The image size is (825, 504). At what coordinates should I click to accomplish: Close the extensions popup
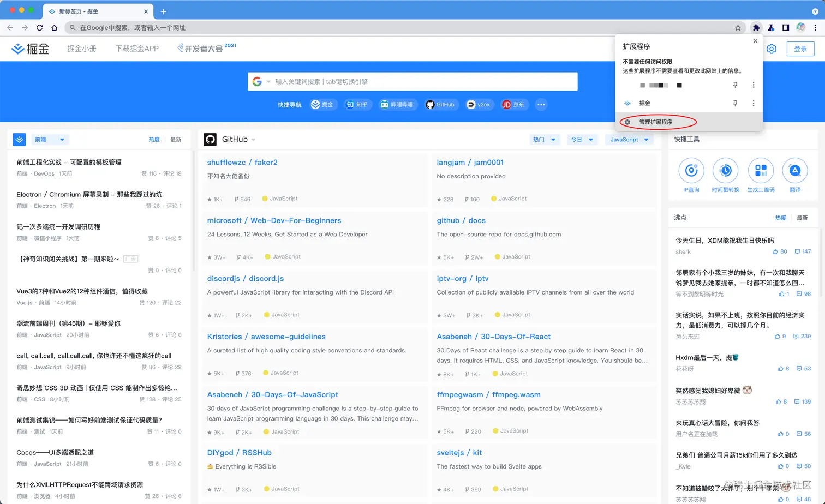coord(755,41)
